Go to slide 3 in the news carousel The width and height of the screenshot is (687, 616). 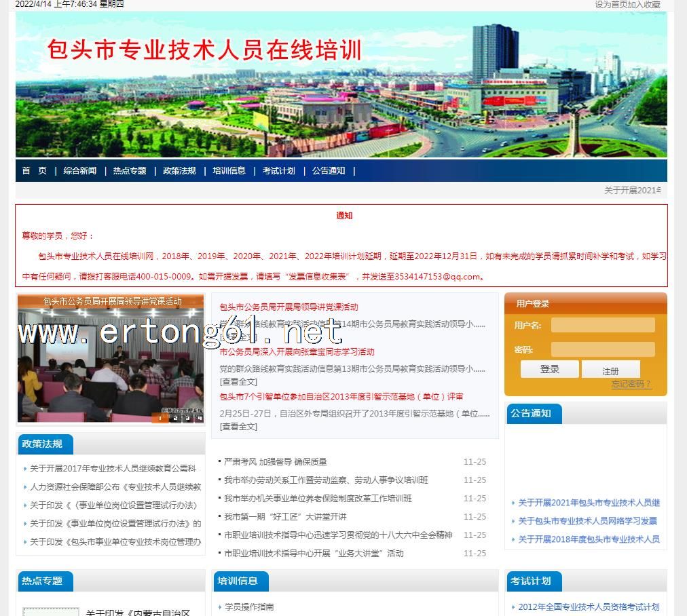[x=187, y=418]
